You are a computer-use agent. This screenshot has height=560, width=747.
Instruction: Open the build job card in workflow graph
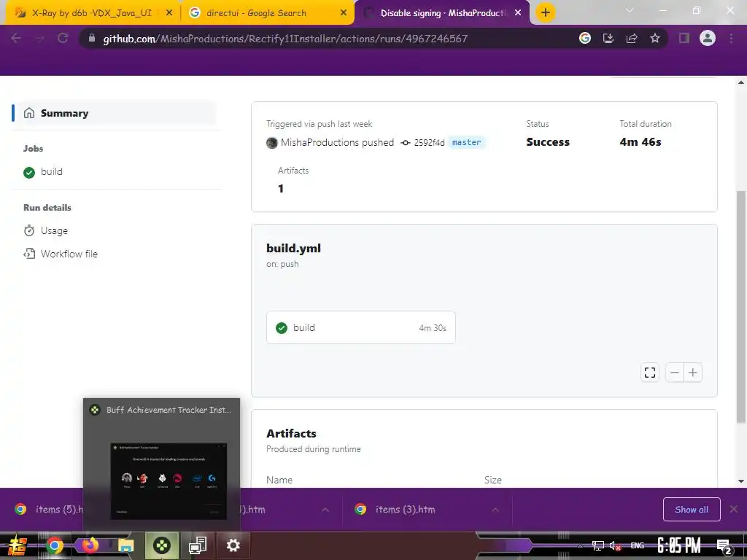tap(360, 327)
